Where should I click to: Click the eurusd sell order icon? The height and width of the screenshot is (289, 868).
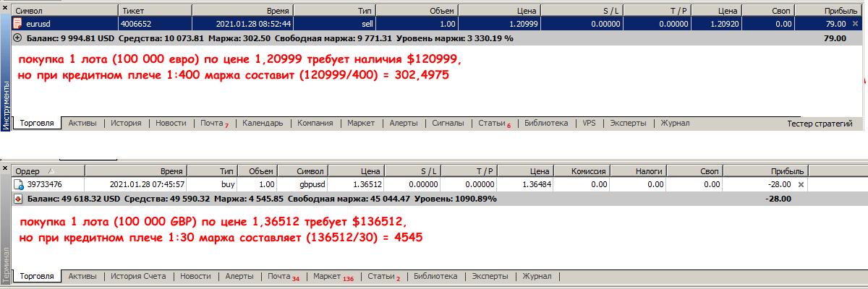click(x=18, y=25)
